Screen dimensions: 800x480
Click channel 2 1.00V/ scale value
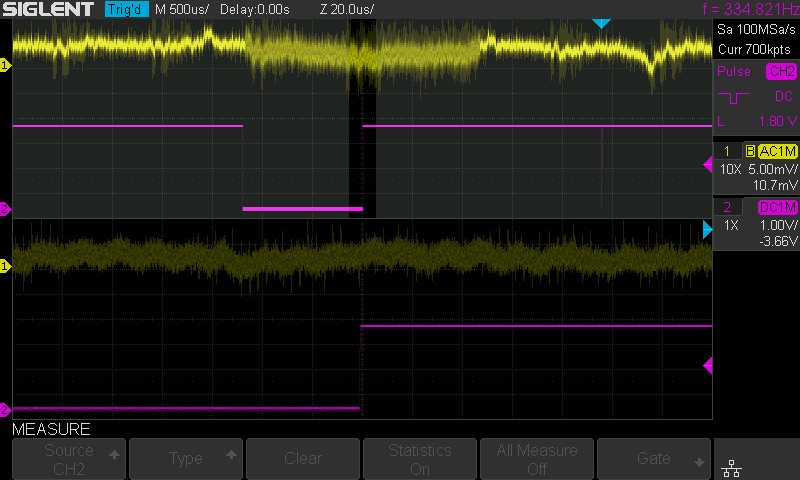778,225
